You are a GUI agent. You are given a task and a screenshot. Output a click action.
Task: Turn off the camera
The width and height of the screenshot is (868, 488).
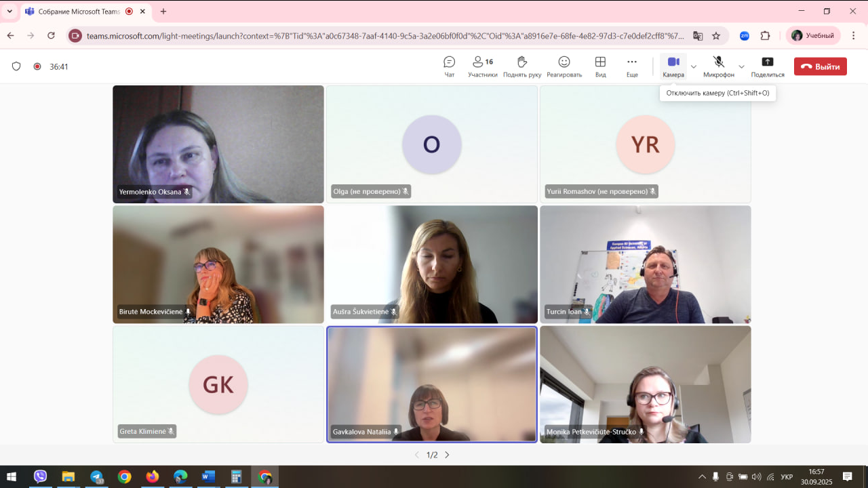673,66
